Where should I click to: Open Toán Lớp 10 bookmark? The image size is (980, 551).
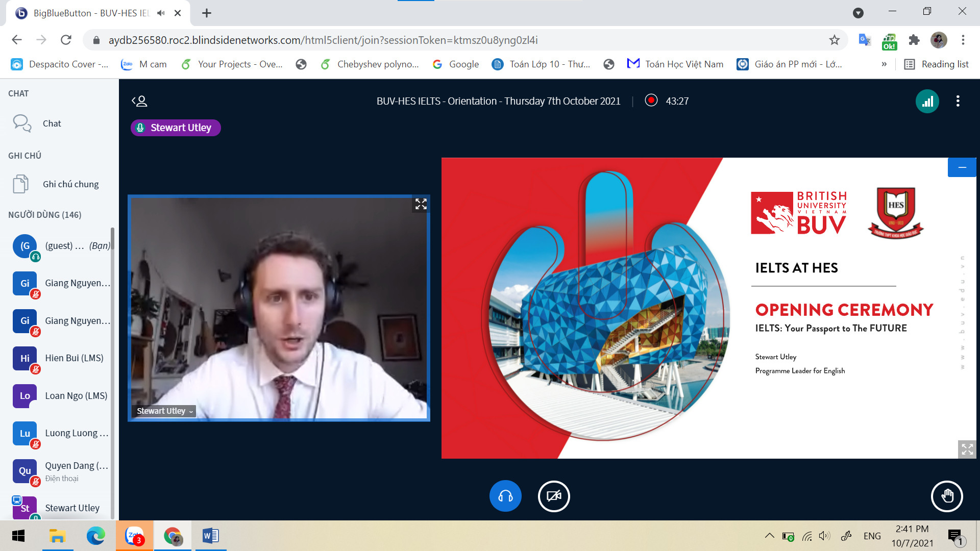pyautogui.click(x=541, y=64)
